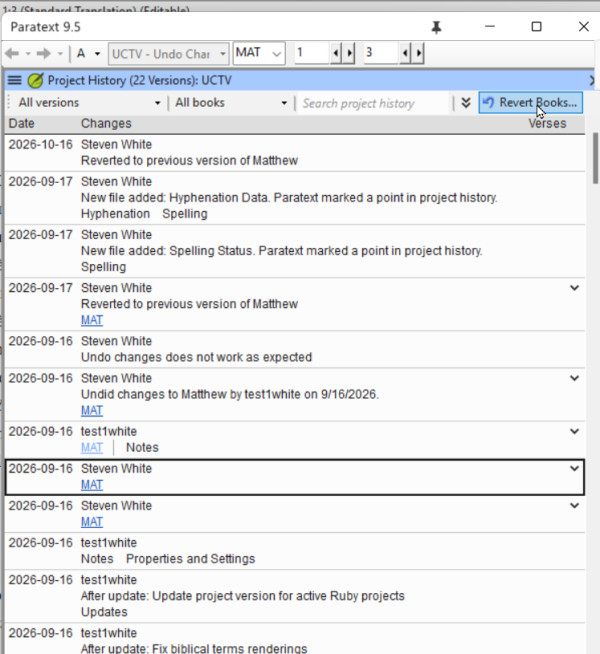Click the back navigation arrow
The height and width of the screenshot is (654, 600).
pos(12,53)
